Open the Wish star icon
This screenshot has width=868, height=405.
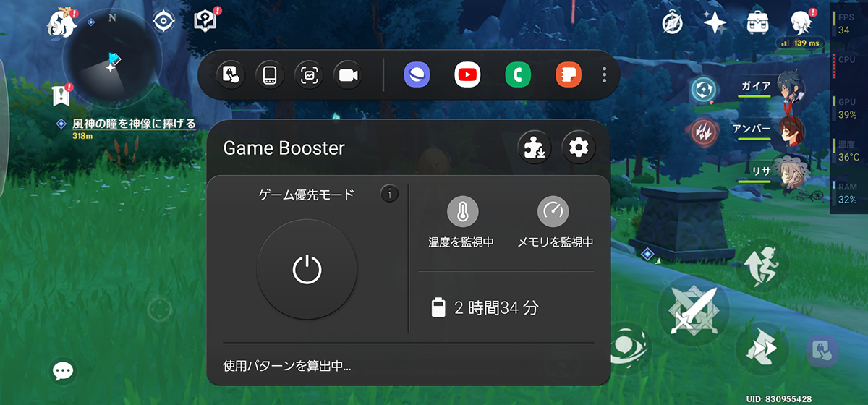tap(715, 23)
